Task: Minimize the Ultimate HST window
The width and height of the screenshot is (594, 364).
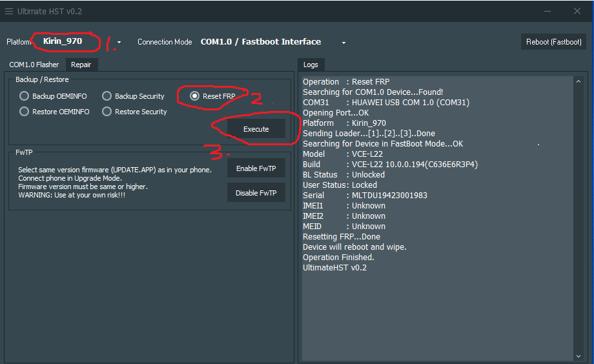Action: (548, 12)
